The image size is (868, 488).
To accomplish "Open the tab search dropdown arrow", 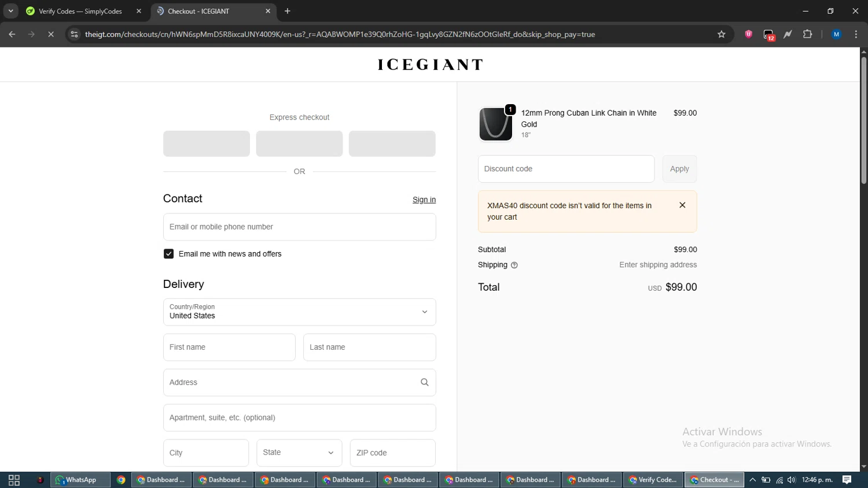I will [10, 11].
